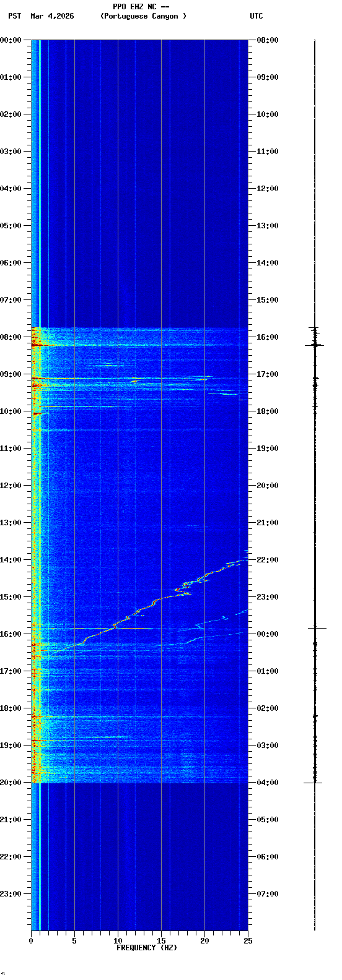Click the PST axis '21:00' label

point(11,820)
